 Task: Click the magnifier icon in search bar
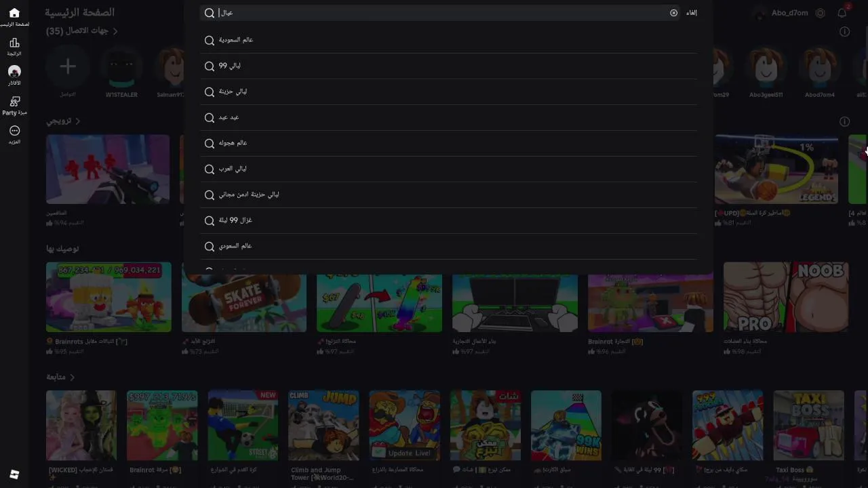tap(210, 13)
